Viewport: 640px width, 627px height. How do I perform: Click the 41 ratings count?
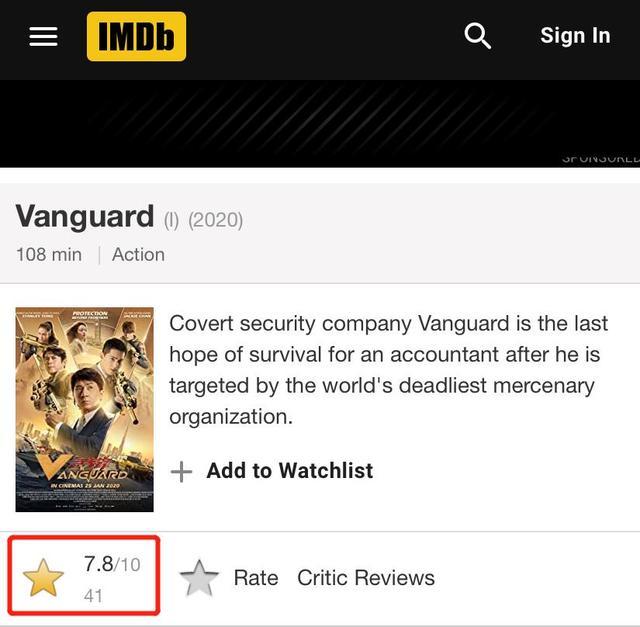coord(93,596)
